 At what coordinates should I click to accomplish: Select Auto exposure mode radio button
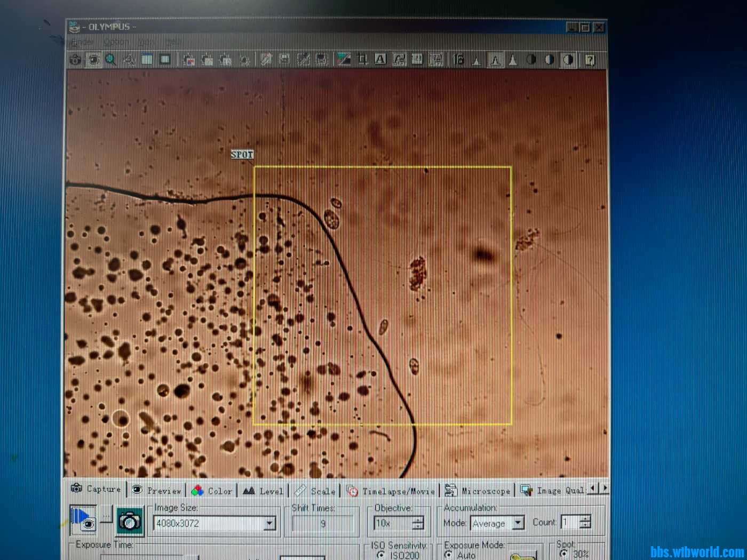click(x=449, y=555)
